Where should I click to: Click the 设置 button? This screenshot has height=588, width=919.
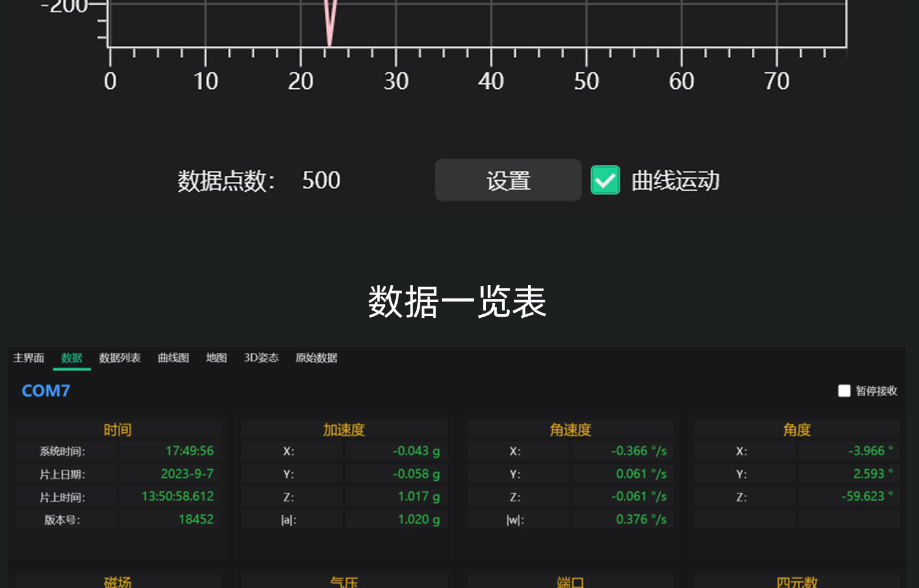508,180
